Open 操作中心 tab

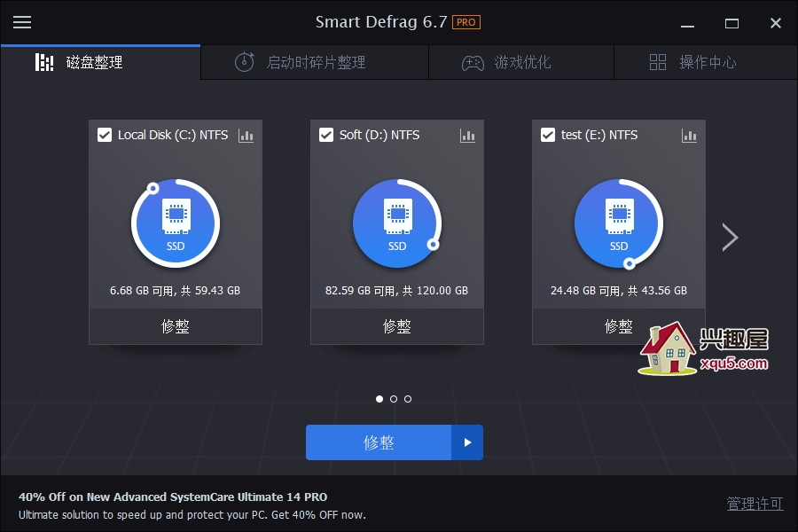(706, 62)
